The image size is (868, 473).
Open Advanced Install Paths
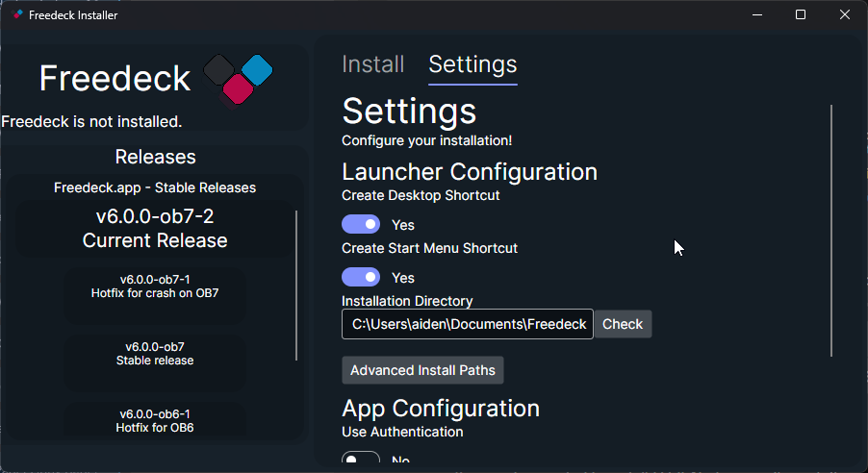422,370
